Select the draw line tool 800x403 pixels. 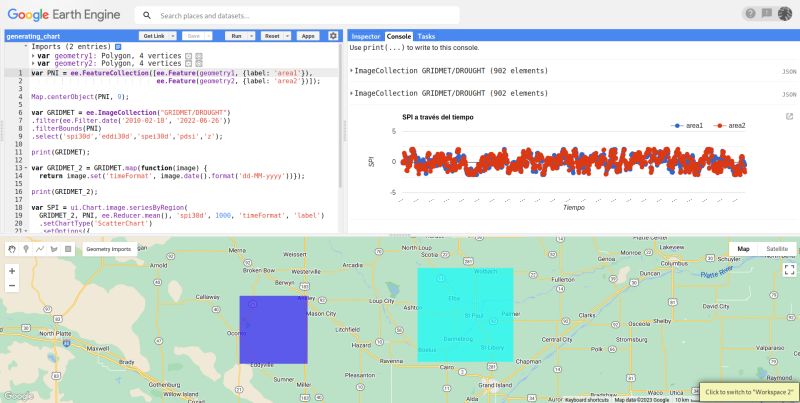point(40,249)
